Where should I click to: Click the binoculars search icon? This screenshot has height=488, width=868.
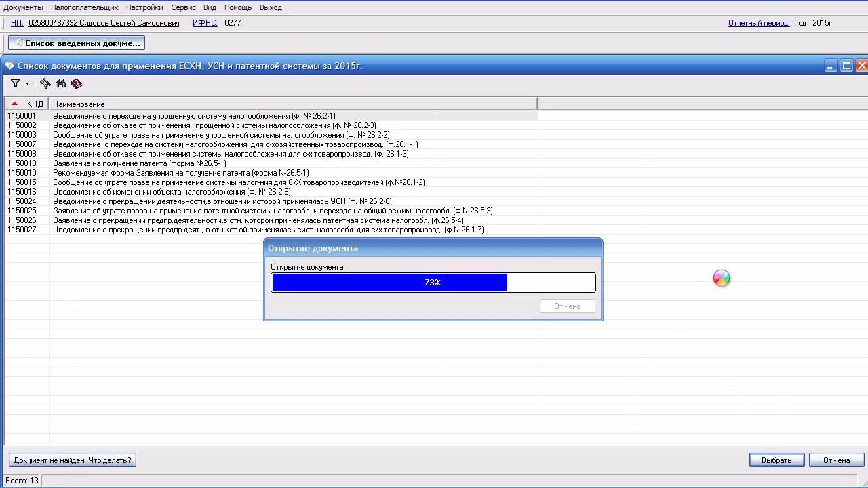pos(61,83)
